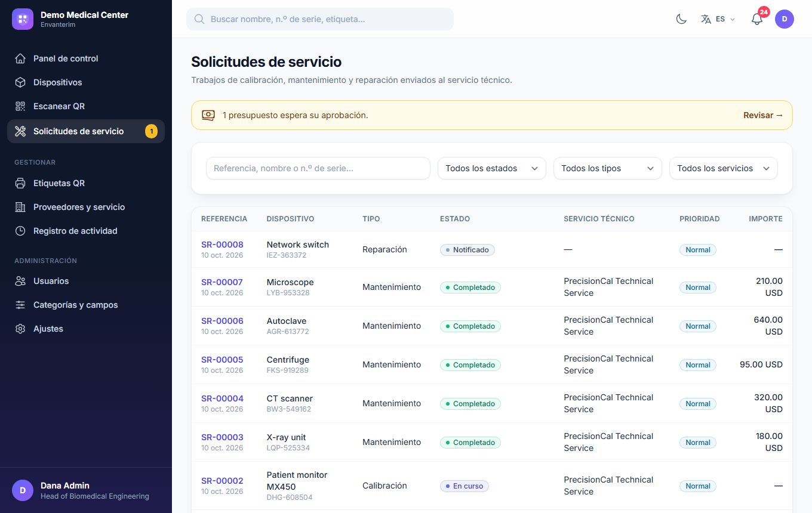Image resolution: width=812 pixels, height=513 pixels.
Task: Click the banknote icon in the approval banner
Action: 208,115
